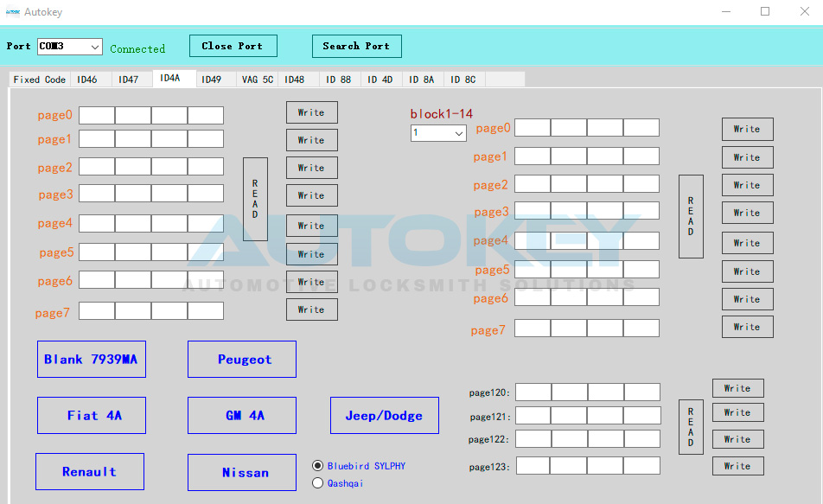Click the Peugeot button
The width and height of the screenshot is (823, 504).
coord(242,359)
